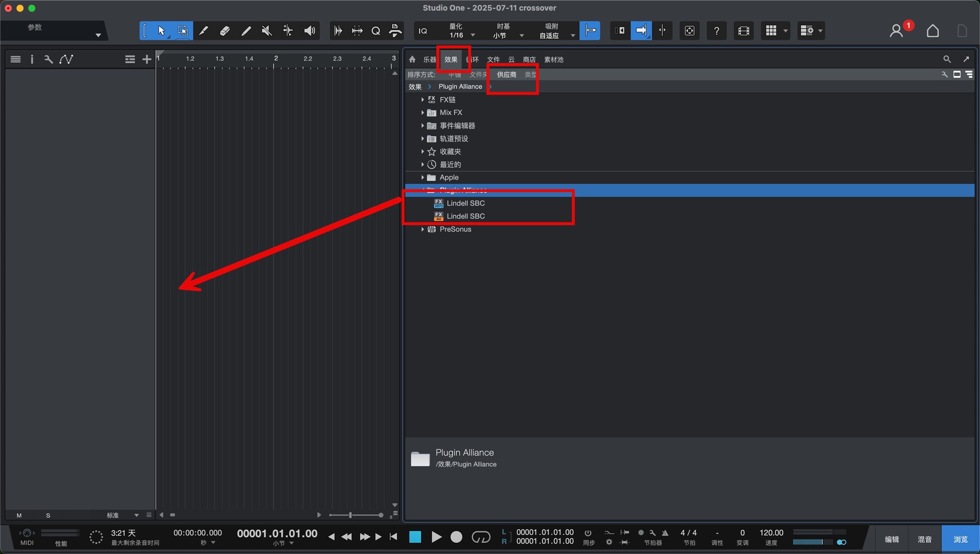Open the user account icon
This screenshot has height=554, width=980.
(896, 31)
